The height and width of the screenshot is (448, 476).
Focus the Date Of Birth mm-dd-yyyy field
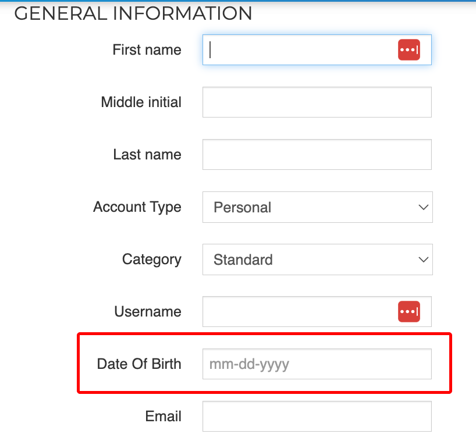(x=317, y=364)
